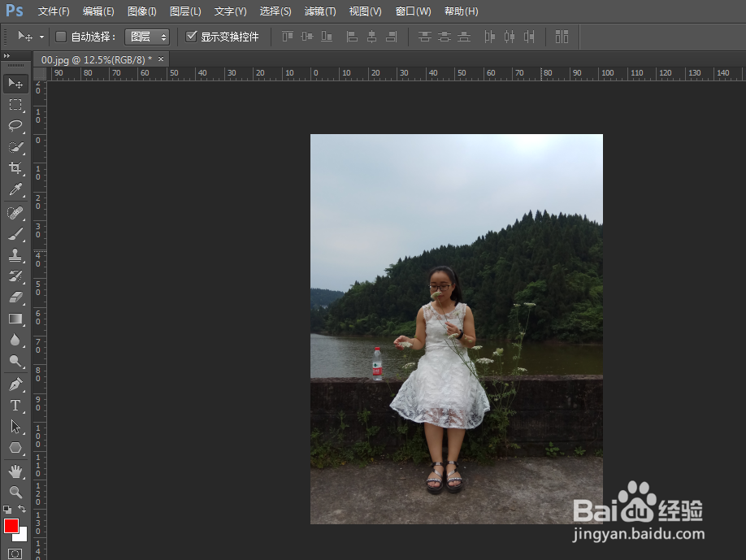Open the 图像(I) menu
Viewport: 746px width, 560px height.
[141, 11]
